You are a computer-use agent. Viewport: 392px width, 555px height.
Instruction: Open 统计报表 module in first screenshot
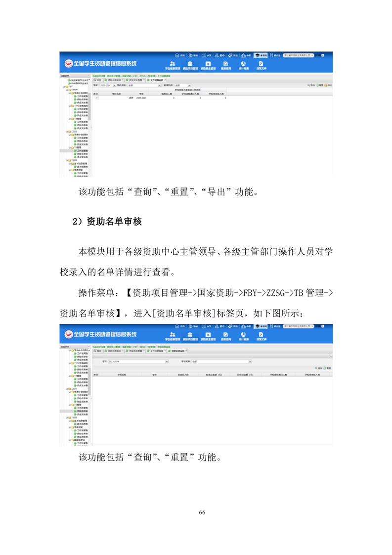coord(243,65)
